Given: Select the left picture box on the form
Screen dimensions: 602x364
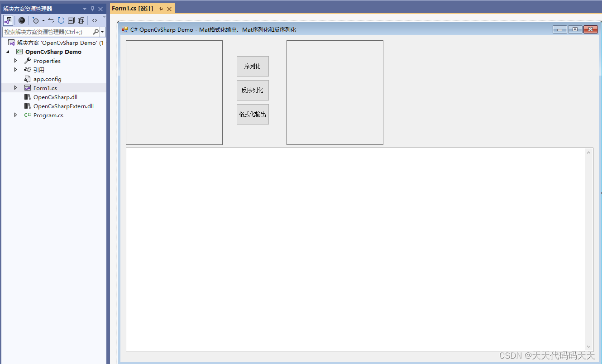Looking at the screenshot, I should (x=174, y=92).
